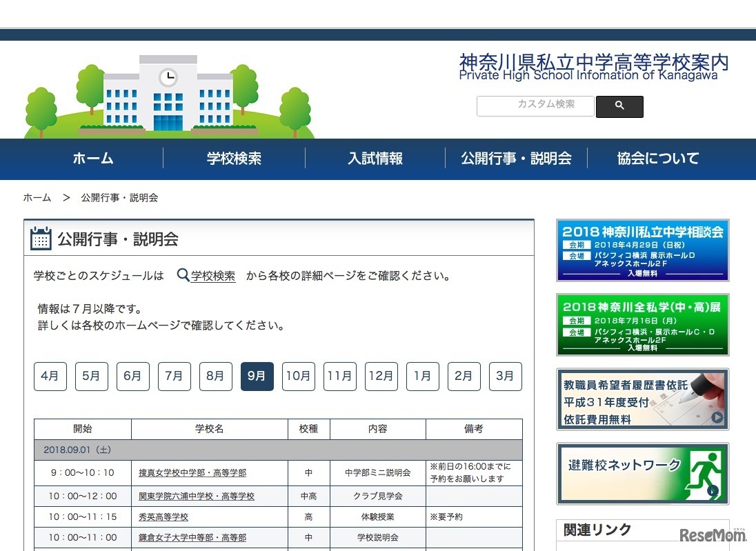The image size is (756, 551).
Task: Click the magnifier icon before the 学校検索 link
Action: (x=181, y=274)
